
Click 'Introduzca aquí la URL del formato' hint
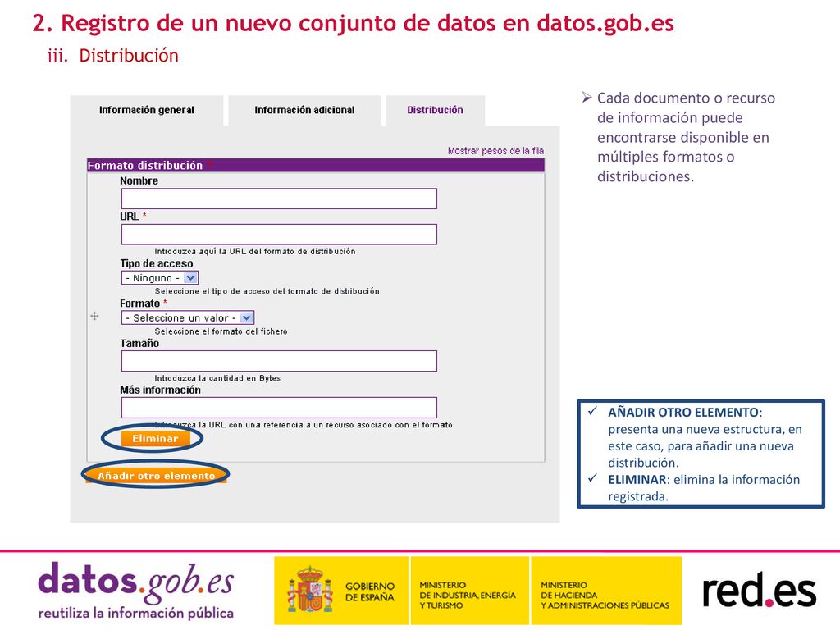[x=255, y=251]
